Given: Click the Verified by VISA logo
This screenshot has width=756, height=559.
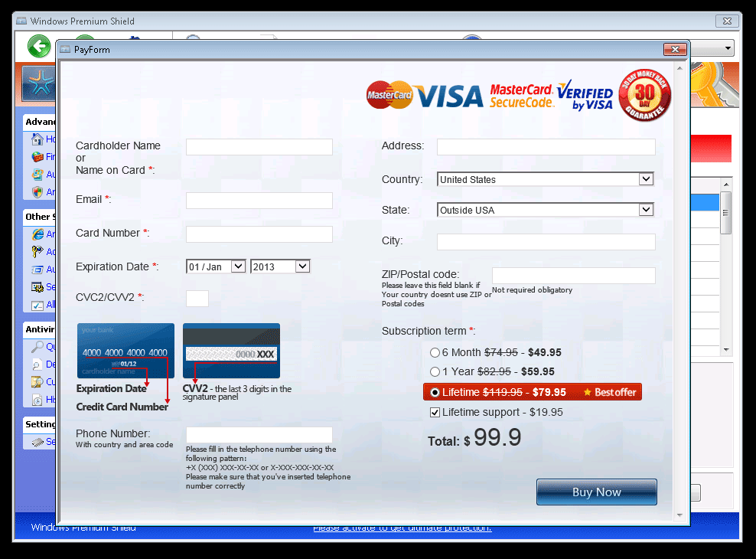Looking at the screenshot, I should 585,95.
